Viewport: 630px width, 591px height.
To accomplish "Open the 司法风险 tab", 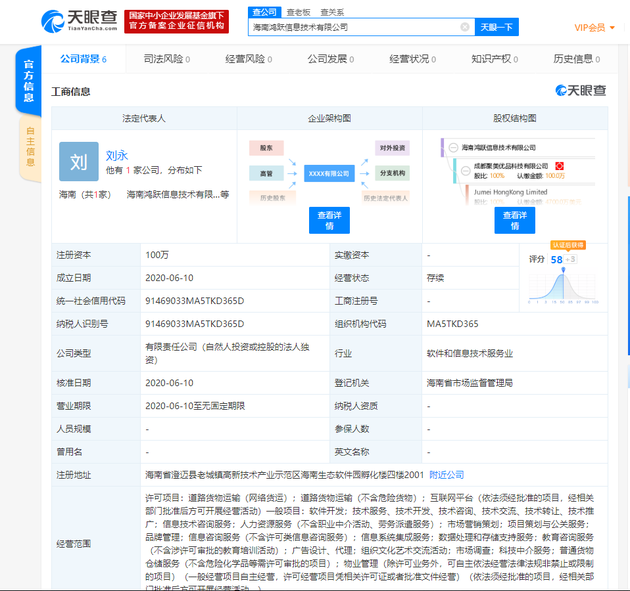I will tap(167, 59).
